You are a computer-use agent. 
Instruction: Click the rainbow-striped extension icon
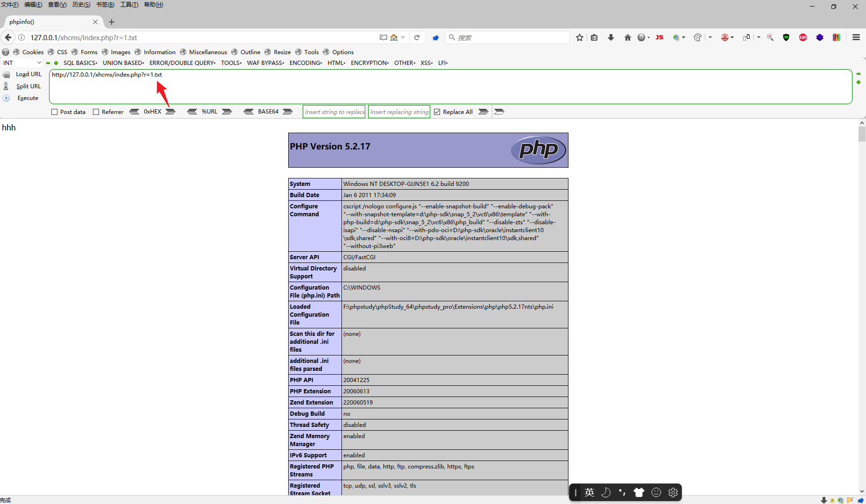click(x=837, y=37)
